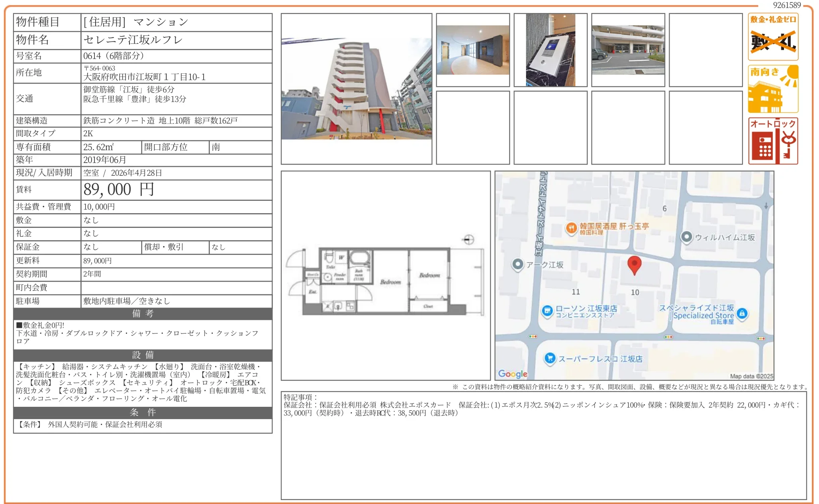819x504 pixels.
Task: Click the Specialized Store shopping bag marker
Action: 742,314
